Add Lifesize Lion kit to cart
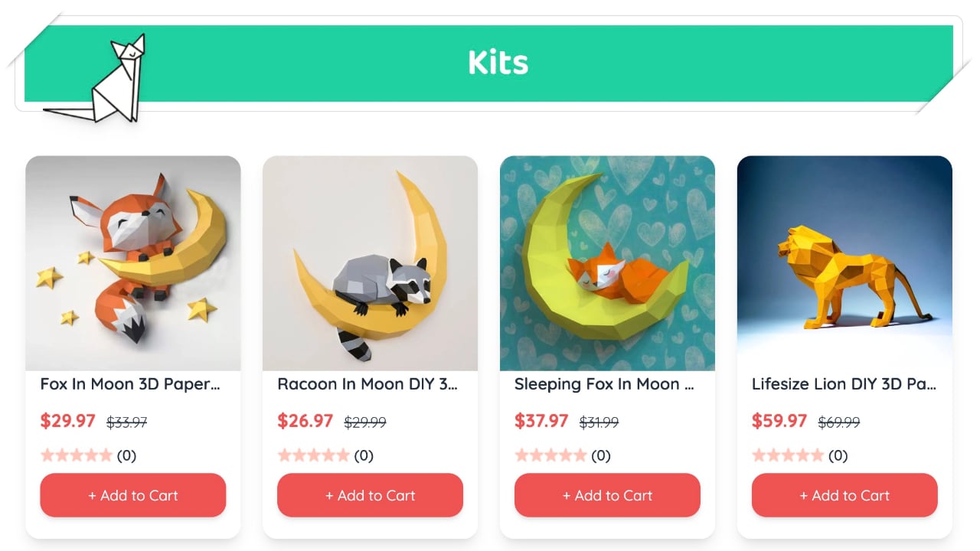Viewport: 980px width, 551px height. pos(844,495)
